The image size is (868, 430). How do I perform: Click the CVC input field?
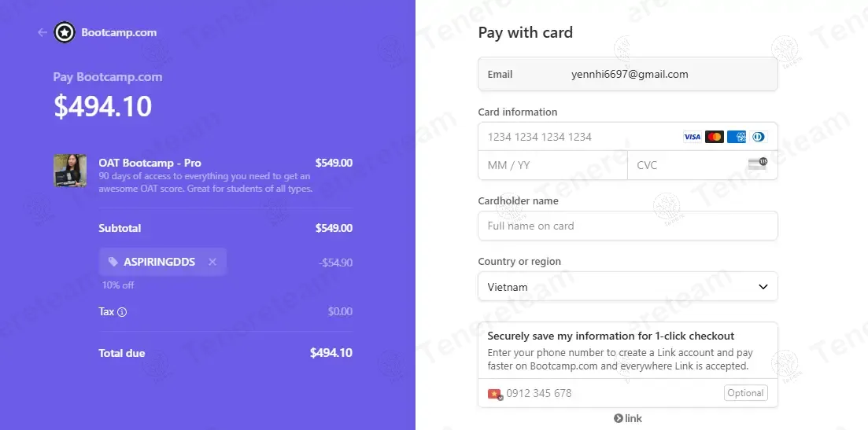click(x=689, y=165)
